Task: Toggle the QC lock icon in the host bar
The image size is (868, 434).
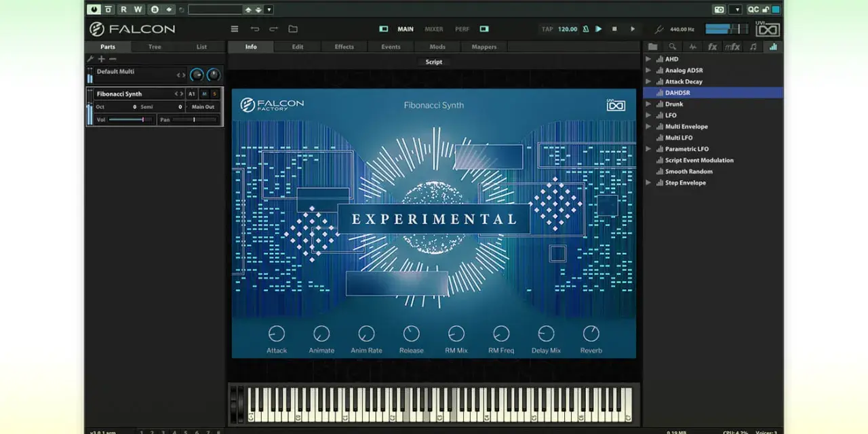Action: 766,9
